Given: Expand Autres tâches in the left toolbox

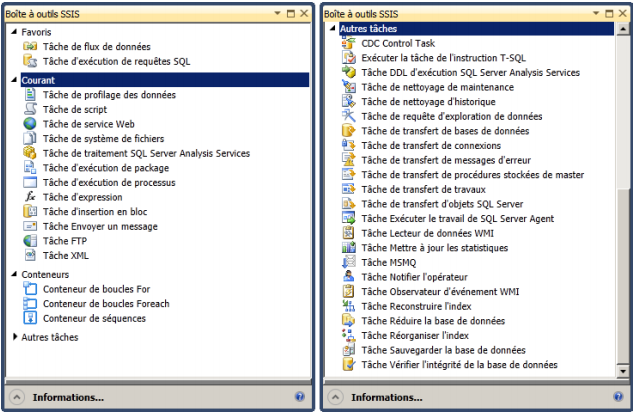Looking at the screenshot, I should pos(14,338).
